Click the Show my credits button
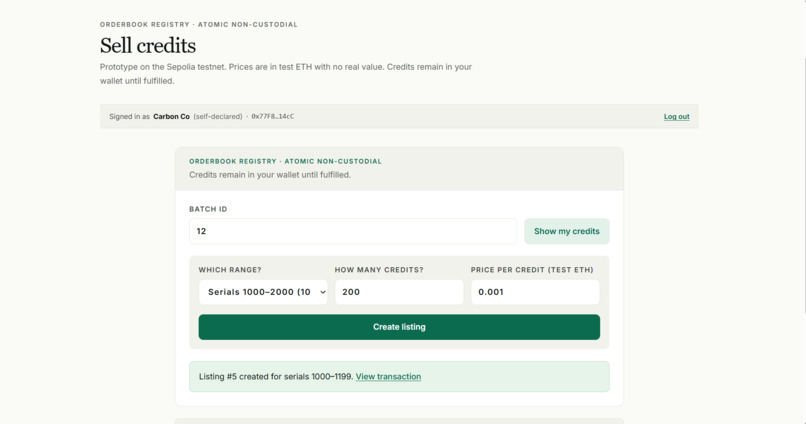Viewport: 806px width, 424px height. pos(566,231)
